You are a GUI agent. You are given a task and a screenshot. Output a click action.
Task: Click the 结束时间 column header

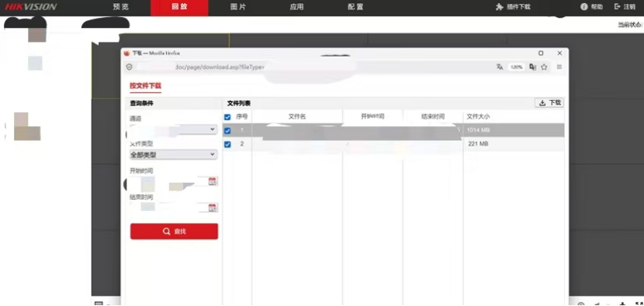click(433, 116)
